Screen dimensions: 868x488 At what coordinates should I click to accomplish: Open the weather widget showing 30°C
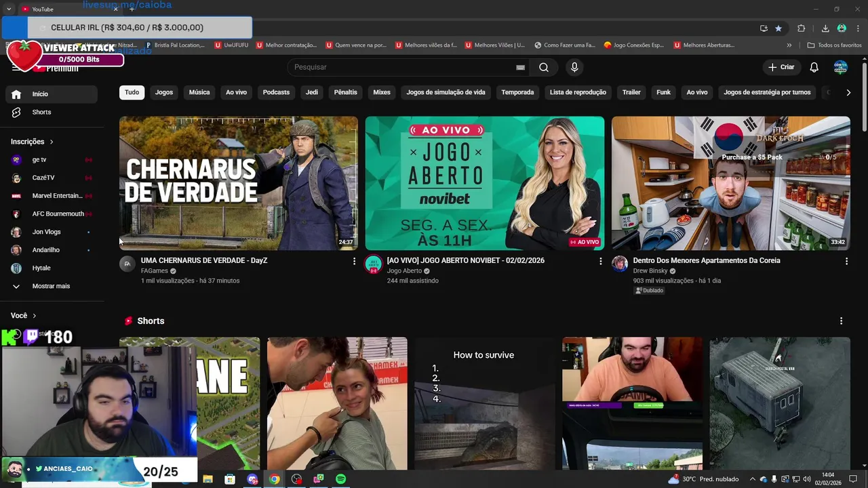tap(703, 479)
